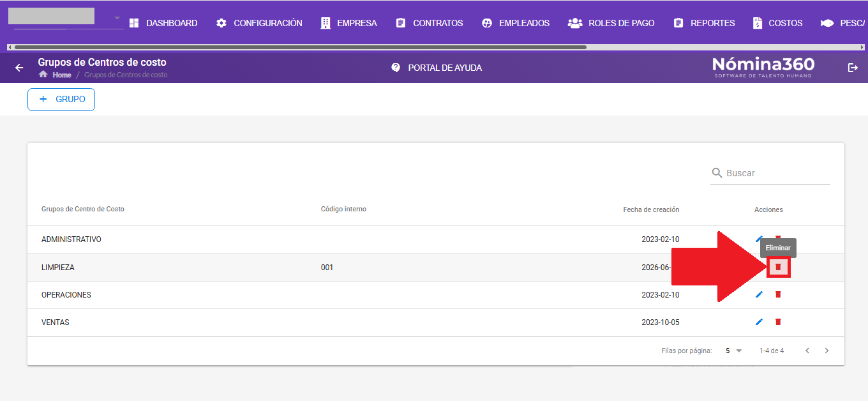The height and width of the screenshot is (401, 868).
Task: Click the Acciones column header
Action: [x=768, y=209]
